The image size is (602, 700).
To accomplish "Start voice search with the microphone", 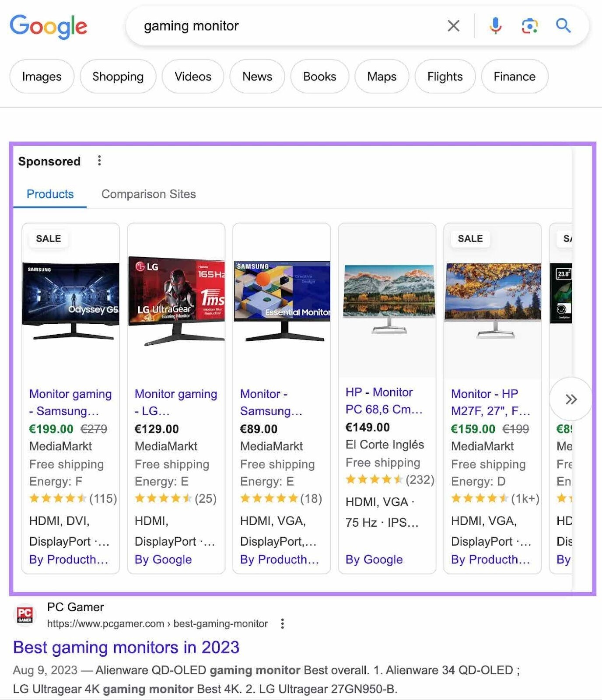I will point(495,26).
